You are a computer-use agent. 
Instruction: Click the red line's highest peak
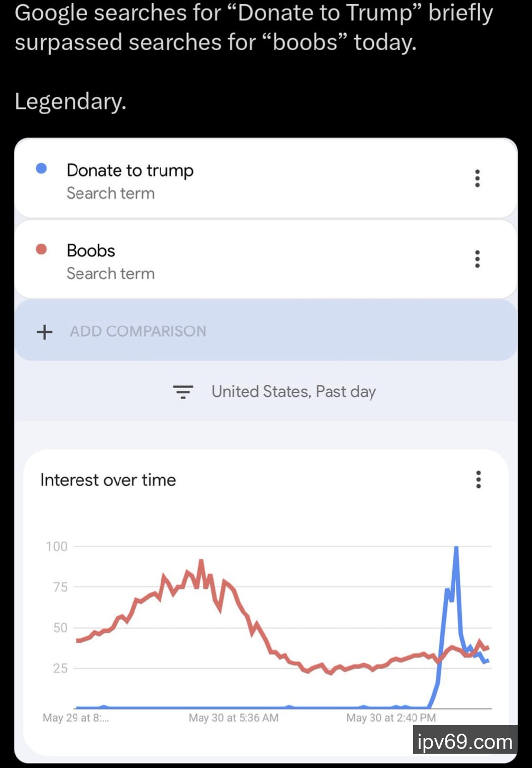[201, 561]
